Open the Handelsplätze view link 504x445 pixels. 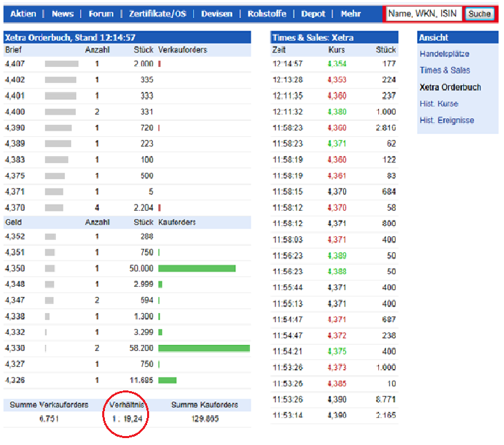[x=444, y=53]
